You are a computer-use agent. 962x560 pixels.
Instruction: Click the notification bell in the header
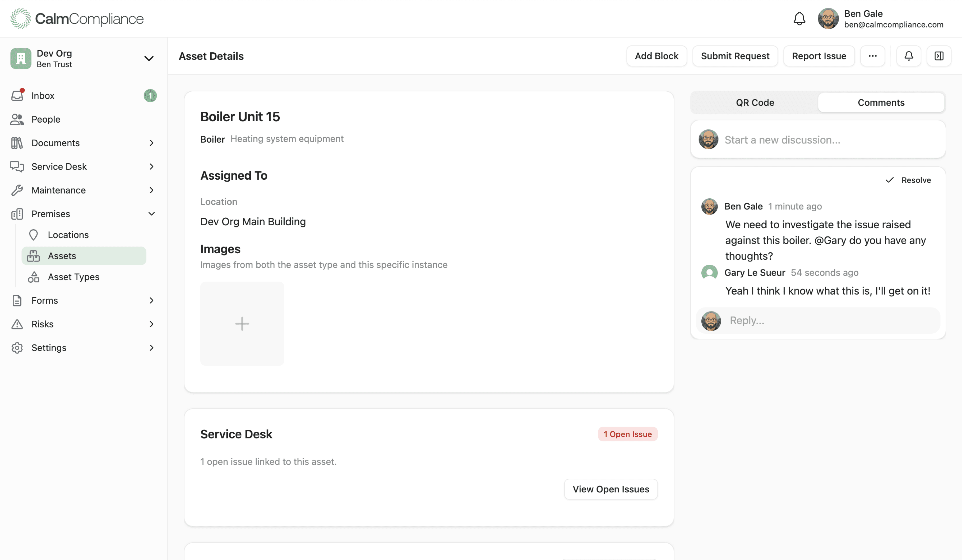[x=800, y=18]
